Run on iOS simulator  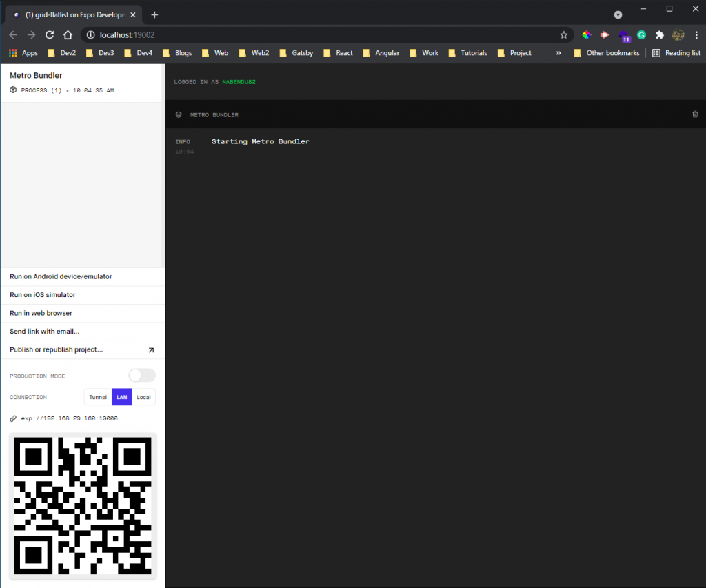pyautogui.click(x=83, y=295)
